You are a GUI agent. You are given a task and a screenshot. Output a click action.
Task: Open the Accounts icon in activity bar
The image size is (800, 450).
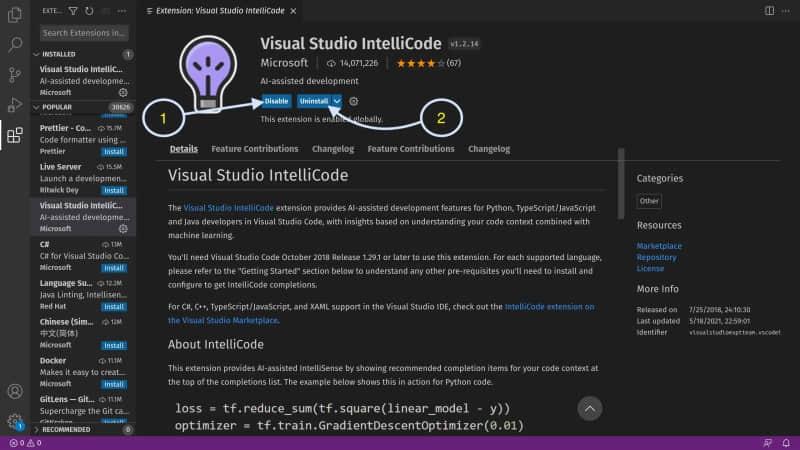15,391
